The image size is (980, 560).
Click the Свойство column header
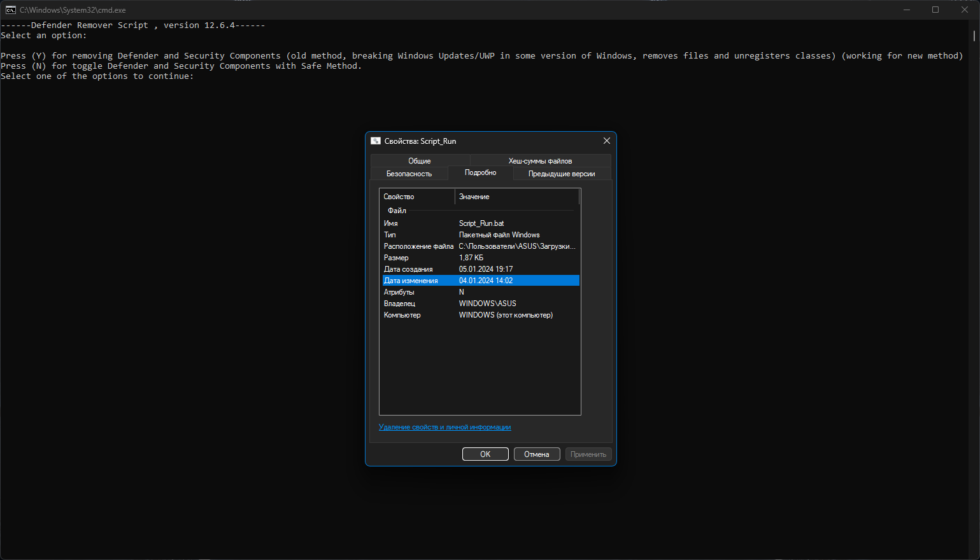pyautogui.click(x=417, y=197)
